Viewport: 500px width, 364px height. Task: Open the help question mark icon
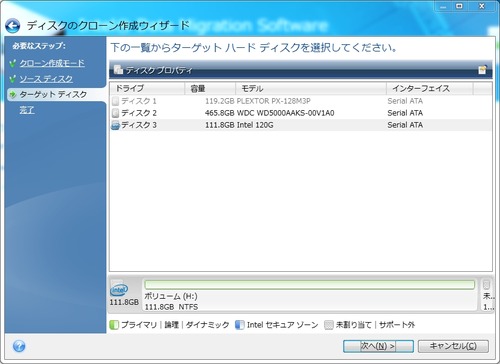(19, 346)
